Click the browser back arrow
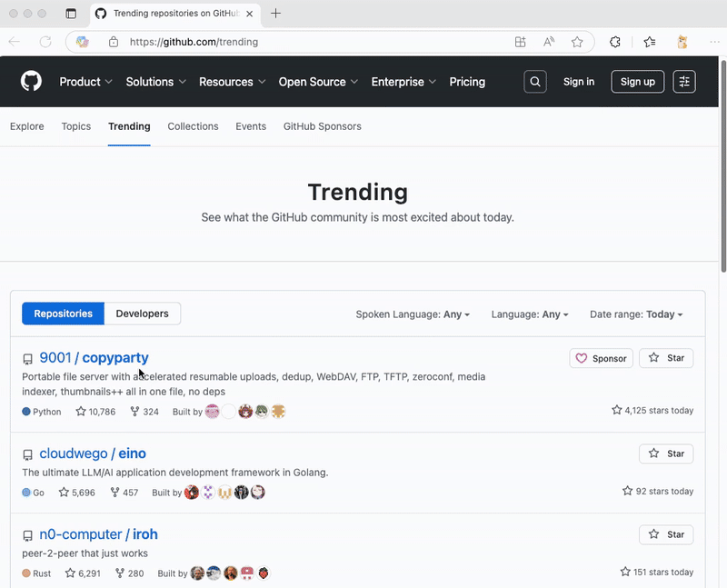Image resolution: width=727 pixels, height=588 pixels. click(15, 42)
